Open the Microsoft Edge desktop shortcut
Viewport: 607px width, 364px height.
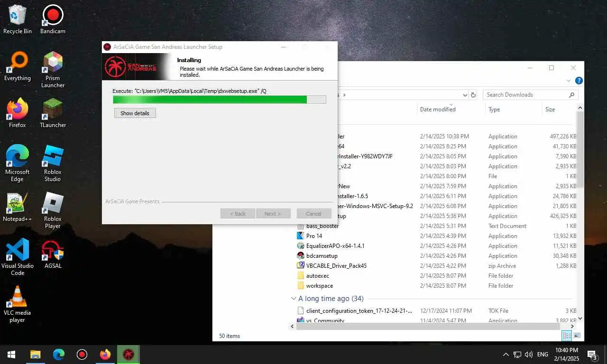tap(18, 164)
